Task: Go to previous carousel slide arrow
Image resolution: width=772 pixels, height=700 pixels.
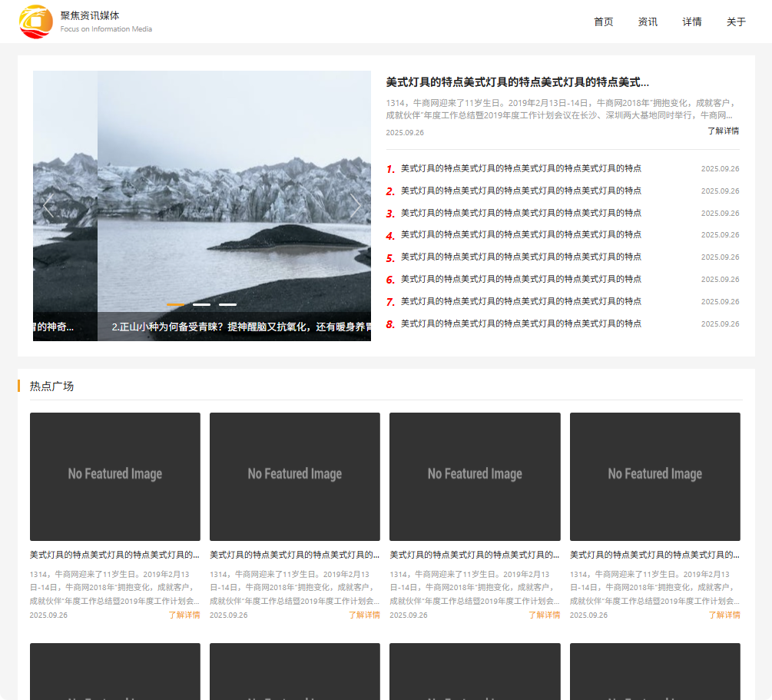Action: click(x=48, y=206)
